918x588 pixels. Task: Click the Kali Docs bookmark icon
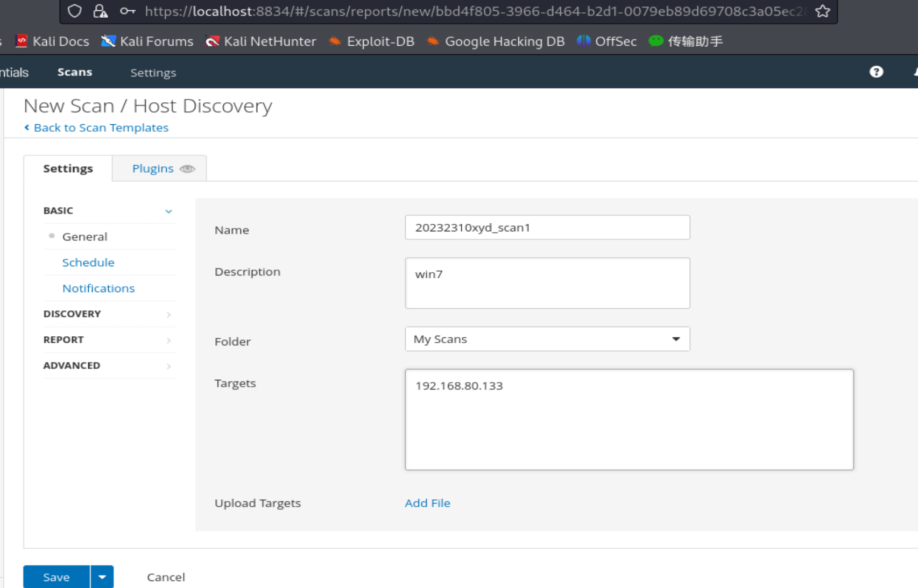tap(22, 41)
